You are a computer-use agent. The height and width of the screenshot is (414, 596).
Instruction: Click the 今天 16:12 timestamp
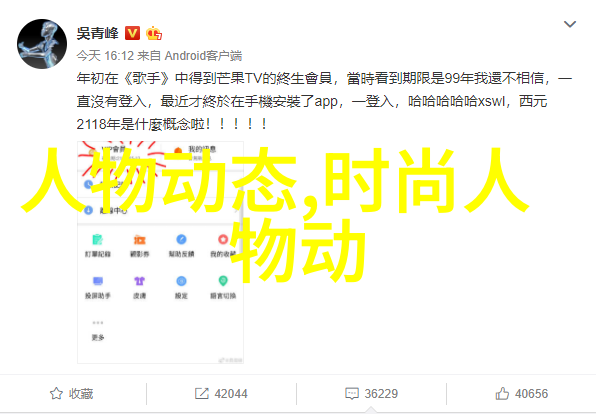coord(105,56)
